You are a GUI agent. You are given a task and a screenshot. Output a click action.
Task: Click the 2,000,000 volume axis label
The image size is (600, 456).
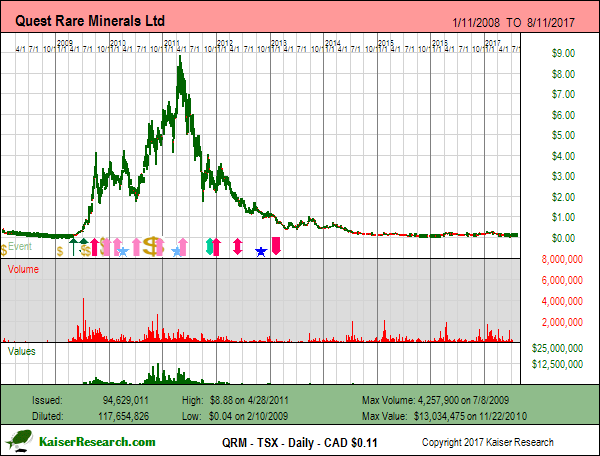click(562, 322)
